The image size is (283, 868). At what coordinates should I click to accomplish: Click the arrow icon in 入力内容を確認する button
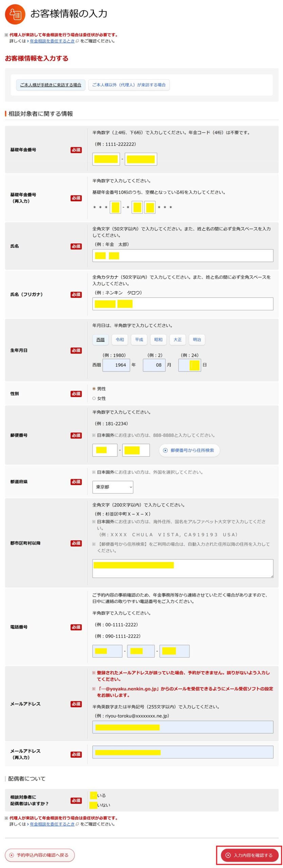click(228, 855)
